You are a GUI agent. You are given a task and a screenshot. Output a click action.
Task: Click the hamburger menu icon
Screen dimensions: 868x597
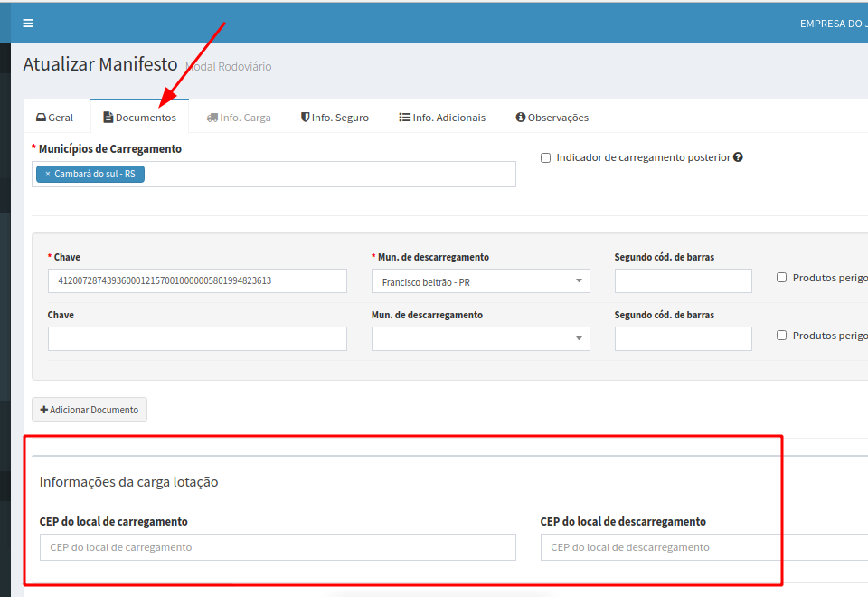coord(27,24)
